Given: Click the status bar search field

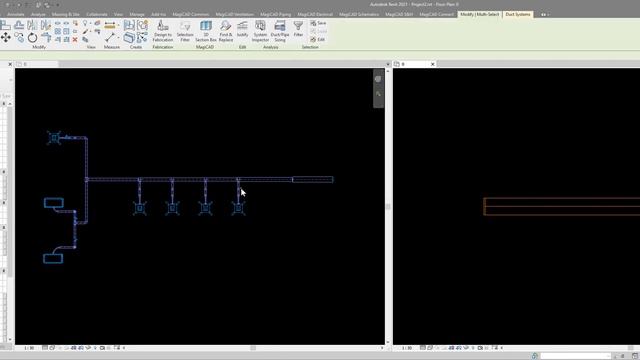Looking at the screenshot, I should pos(575,356).
